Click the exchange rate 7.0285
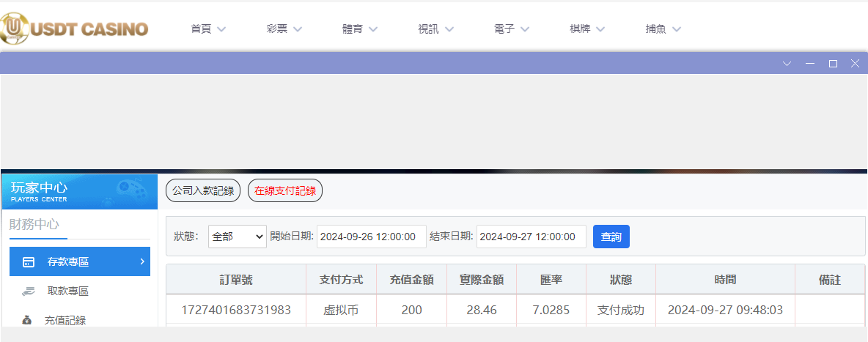868x342 pixels. [x=551, y=310]
